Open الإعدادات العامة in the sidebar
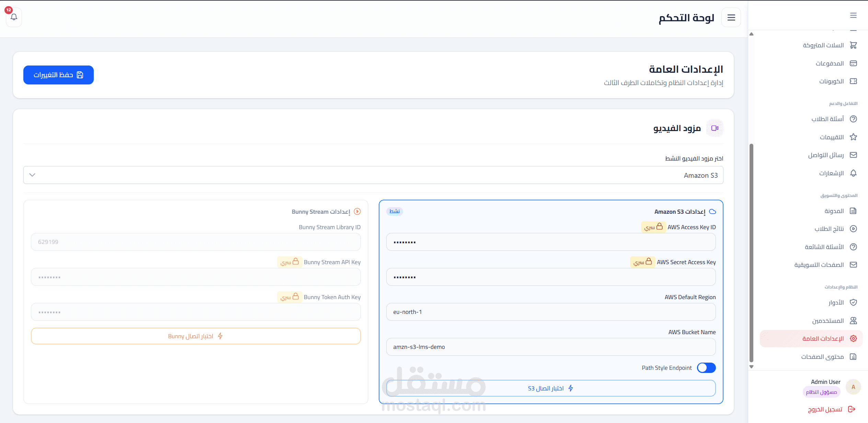 tap(823, 339)
